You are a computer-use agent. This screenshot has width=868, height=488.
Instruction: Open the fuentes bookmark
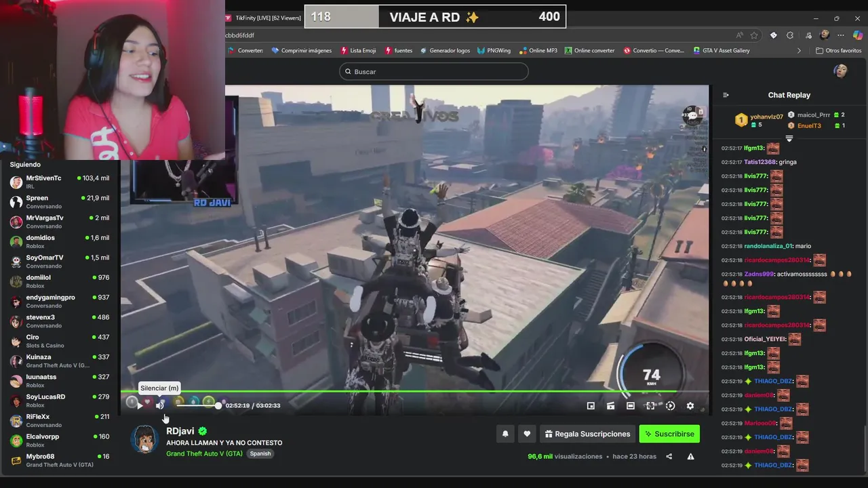(399, 50)
